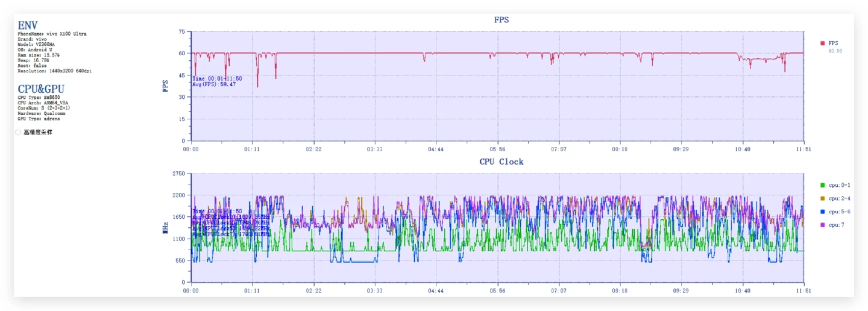Viewport: 868px width, 311px height.
Task: Enable the 高精度采样 radio option
Action: (18, 132)
